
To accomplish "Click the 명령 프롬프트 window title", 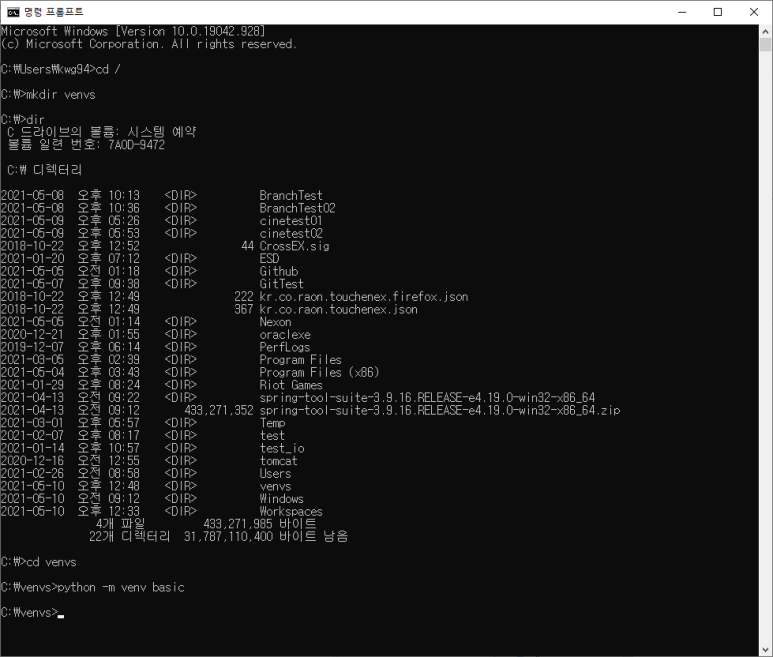I will 54,12.
